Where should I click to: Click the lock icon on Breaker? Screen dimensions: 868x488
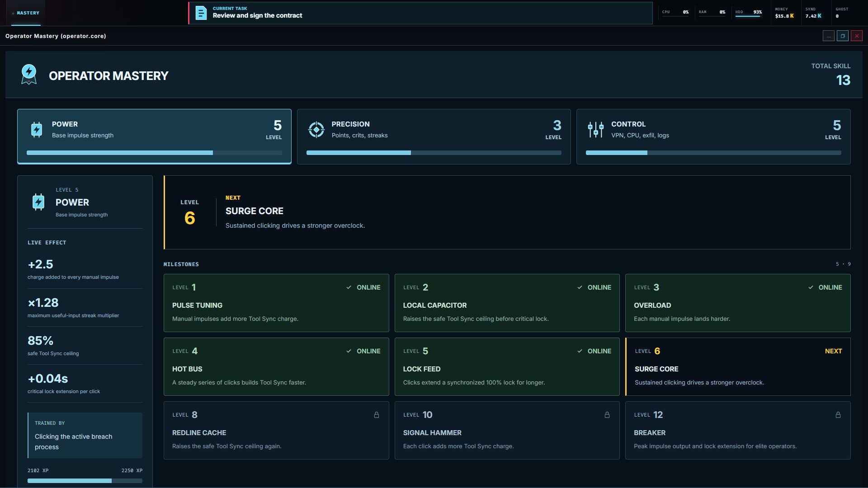click(838, 415)
